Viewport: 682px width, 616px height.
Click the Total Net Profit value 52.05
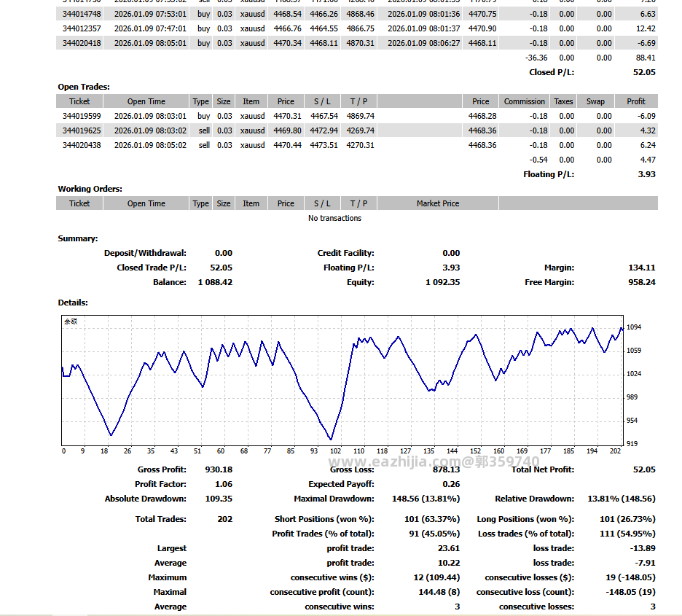644,469
